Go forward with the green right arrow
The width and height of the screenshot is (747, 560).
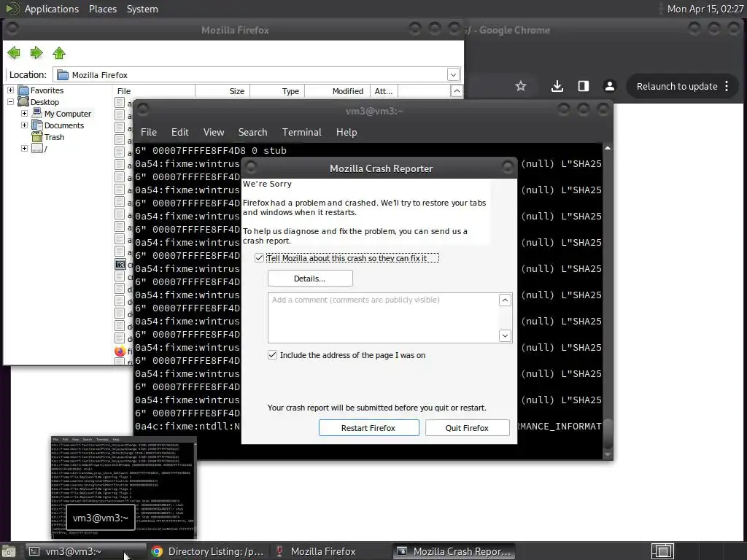pos(36,52)
